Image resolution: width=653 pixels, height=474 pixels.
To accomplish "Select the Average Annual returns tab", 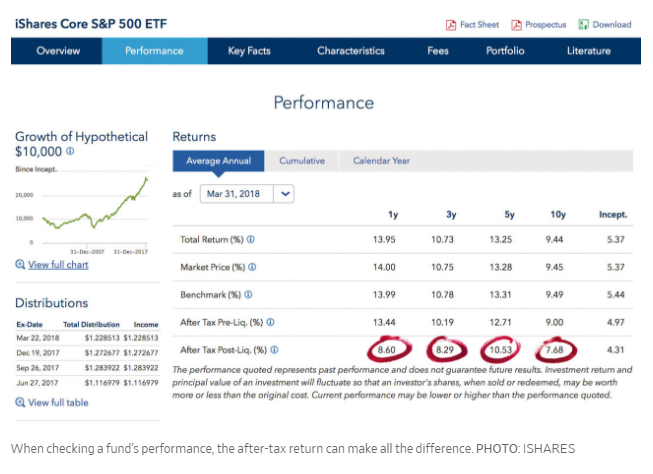I will (218, 161).
